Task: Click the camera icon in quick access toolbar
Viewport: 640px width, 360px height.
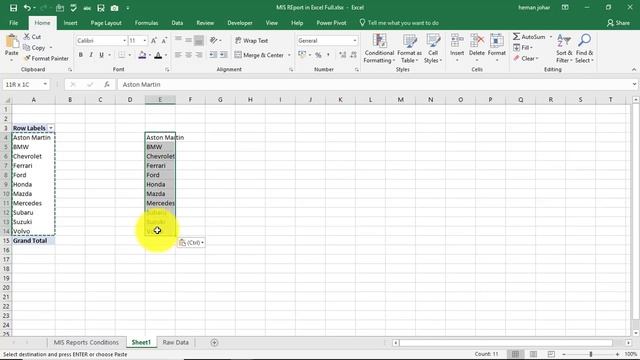Action: click(x=114, y=8)
